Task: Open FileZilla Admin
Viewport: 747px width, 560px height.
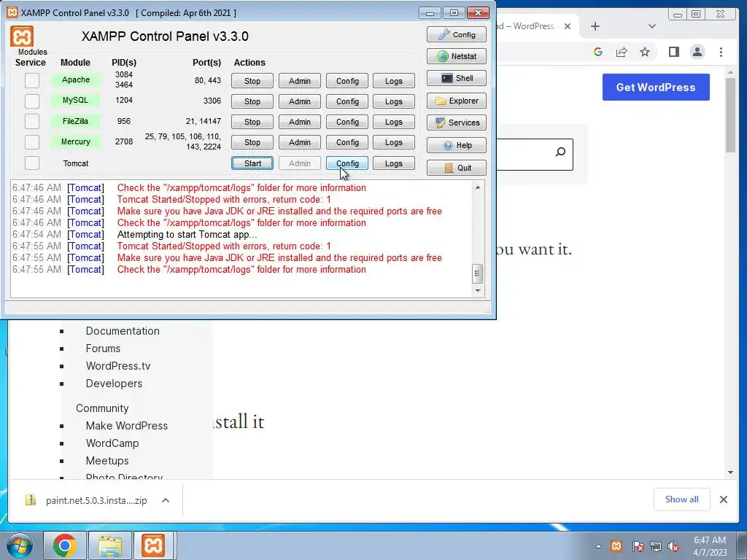Action: pyautogui.click(x=299, y=122)
